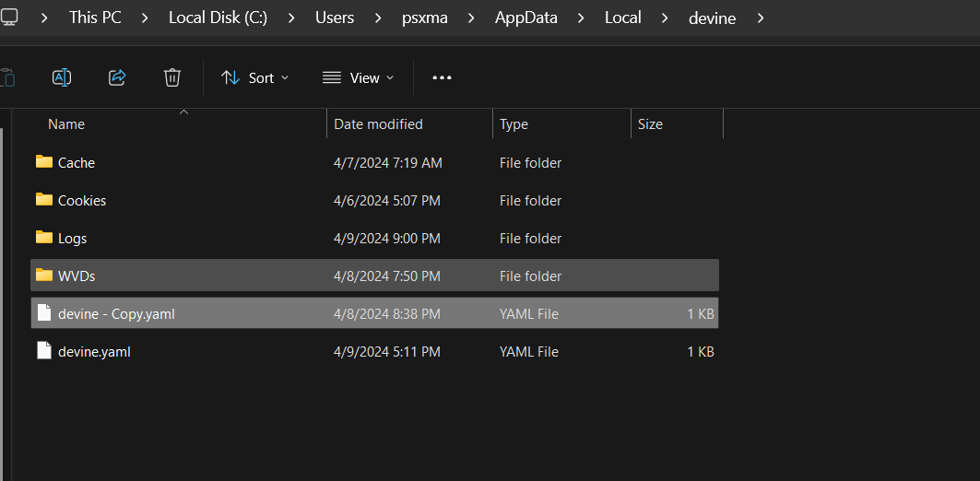Expand chevron after devine in address bar
Image resolution: width=980 pixels, height=481 pixels.
pyautogui.click(x=761, y=18)
